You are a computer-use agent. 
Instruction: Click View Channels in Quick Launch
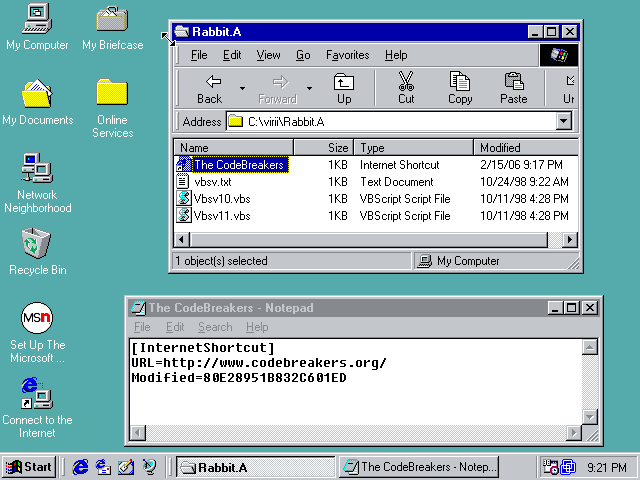point(149,467)
